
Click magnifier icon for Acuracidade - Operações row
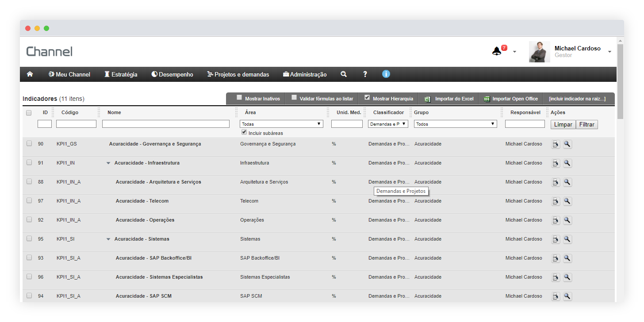pyautogui.click(x=567, y=220)
